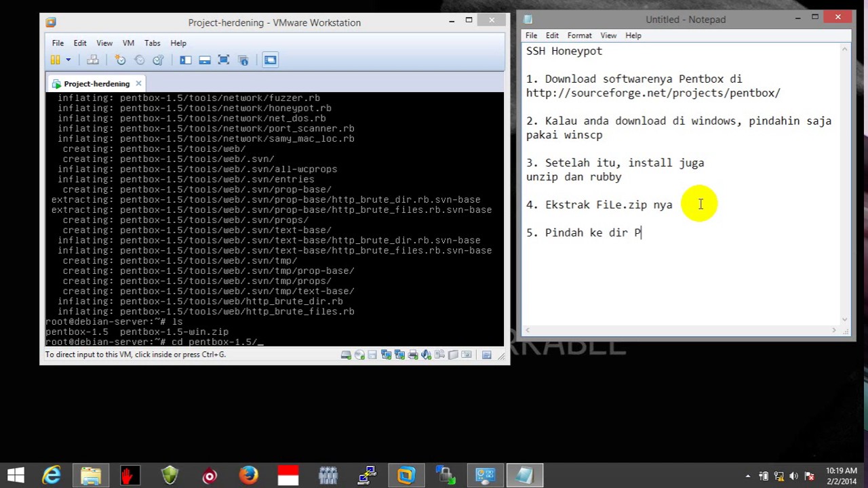
Task: Click the Notepad horizontal scrollbar left arrow
Action: coord(528,330)
